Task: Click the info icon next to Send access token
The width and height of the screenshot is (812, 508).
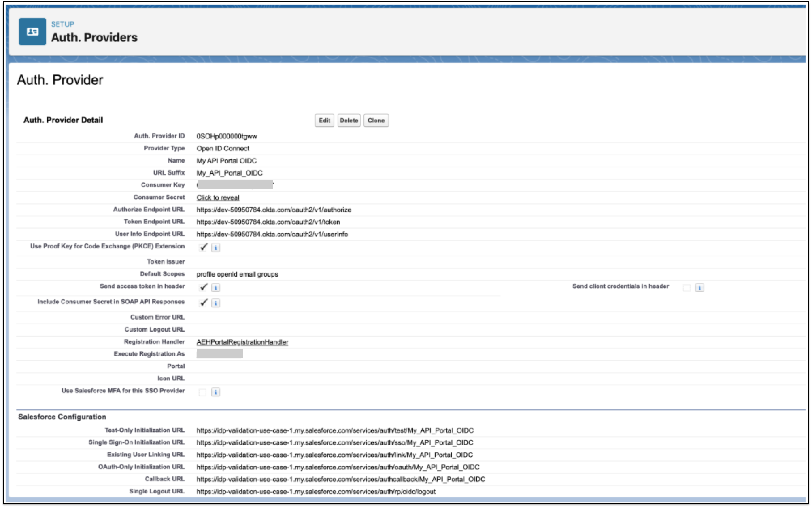Action: [216, 288]
